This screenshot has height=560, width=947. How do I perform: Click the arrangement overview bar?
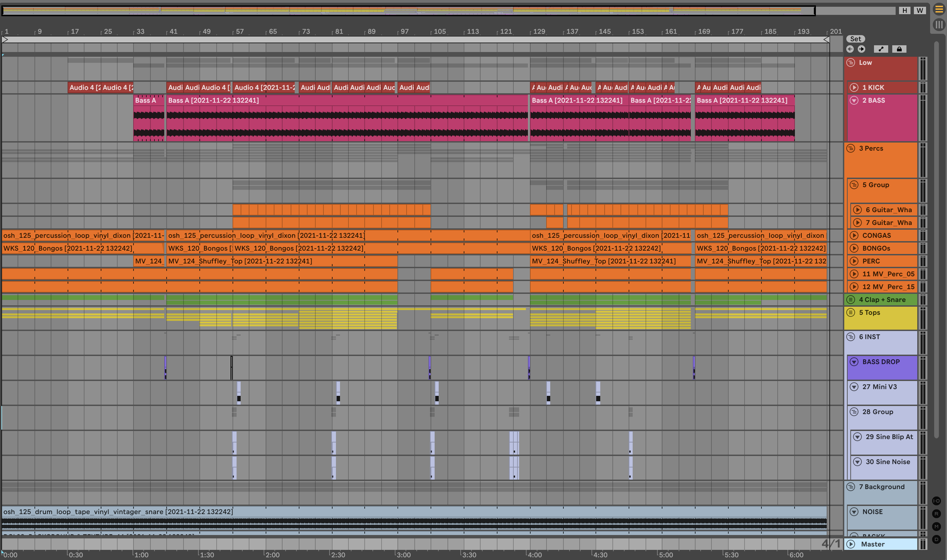point(408,10)
